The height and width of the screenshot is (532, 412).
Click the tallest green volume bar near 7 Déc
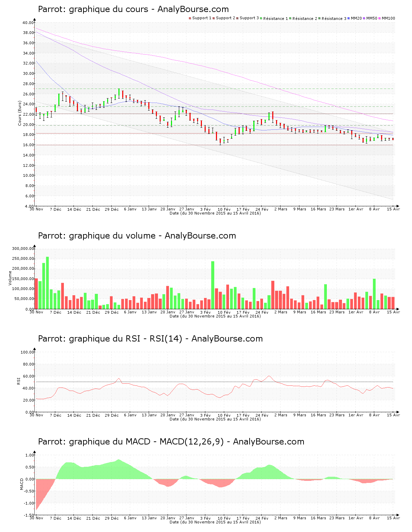pos(47,283)
